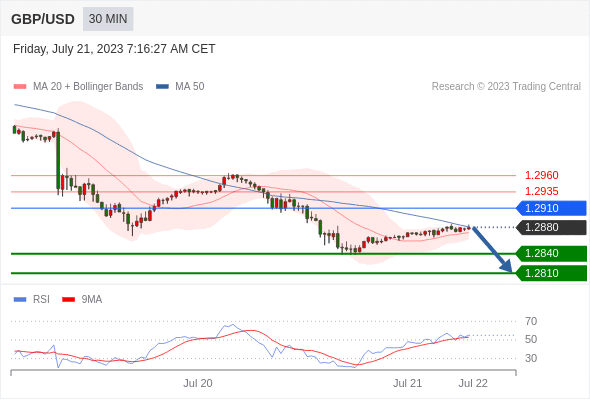Click the Jul 21 date axis label
Viewport: 590px width, 400px height.
(408, 383)
